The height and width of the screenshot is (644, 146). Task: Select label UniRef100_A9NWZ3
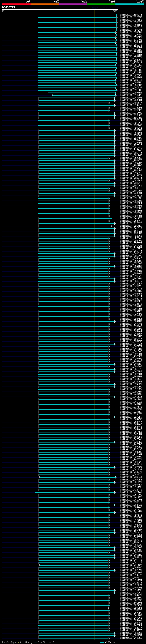[131, 161]
